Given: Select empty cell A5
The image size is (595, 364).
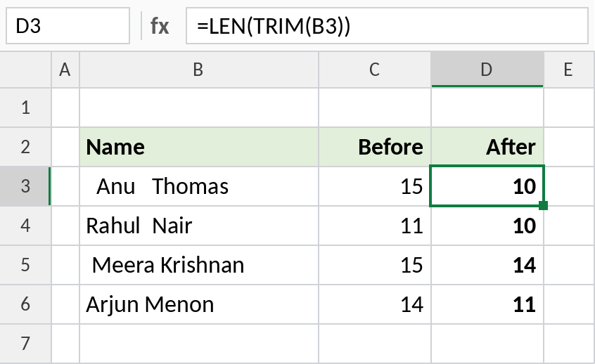Looking at the screenshot, I should [x=65, y=265].
